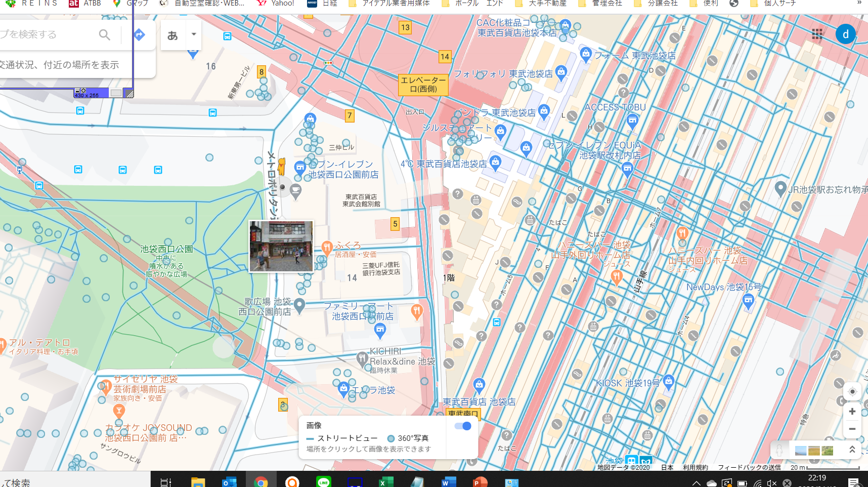Toggle the 画像 Street View layer switch

pyautogui.click(x=463, y=426)
